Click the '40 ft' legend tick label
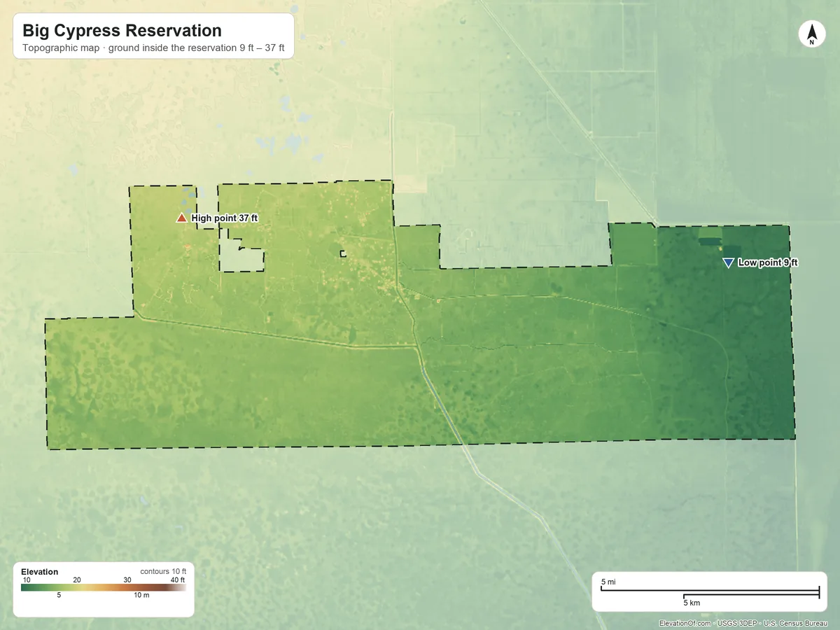This screenshot has width=840, height=630. point(178,580)
